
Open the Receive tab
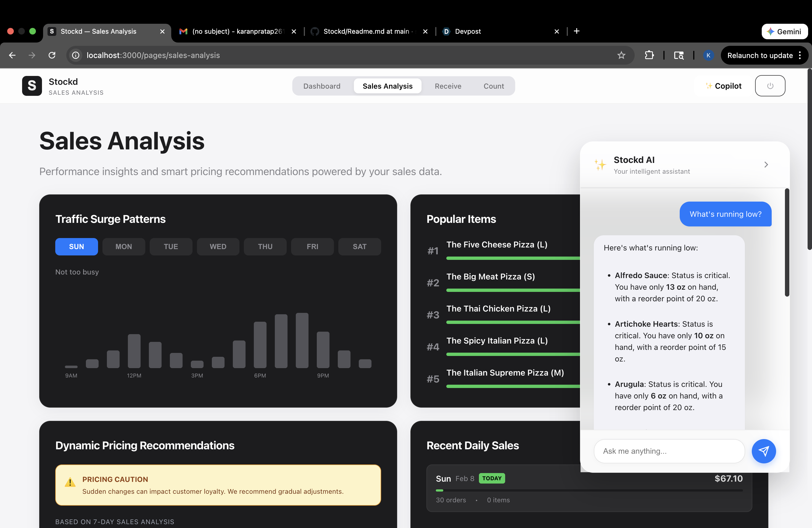point(448,86)
